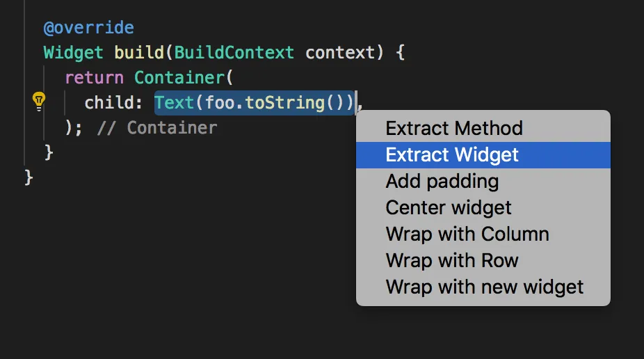Image resolution: width=644 pixels, height=359 pixels.
Task: Click the @override annotation
Action: [x=88, y=29]
